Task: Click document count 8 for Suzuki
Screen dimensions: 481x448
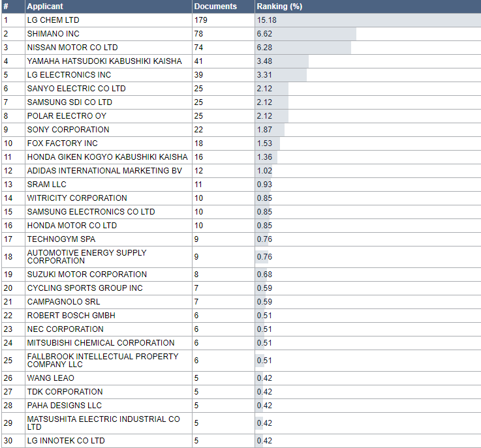Action: [x=196, y=275]
